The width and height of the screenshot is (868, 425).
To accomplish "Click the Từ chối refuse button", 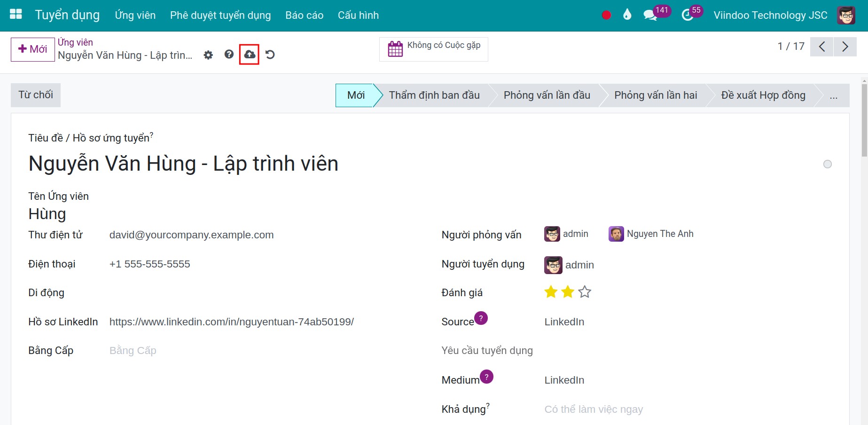I will pyautogui.click(x=36, y=95).
